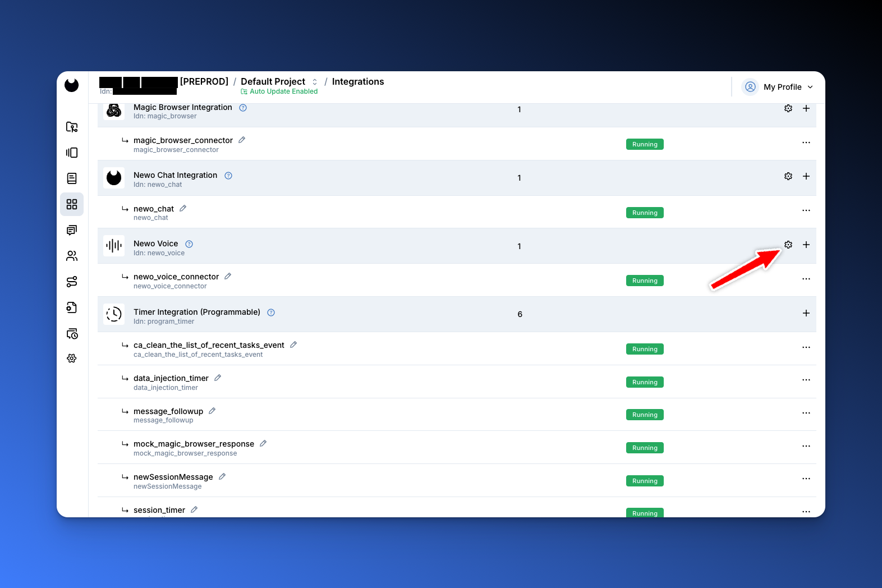Add connector to Newo Chat Integration
The width and height of the screenshot is (882, 588).
pos(806,176)
